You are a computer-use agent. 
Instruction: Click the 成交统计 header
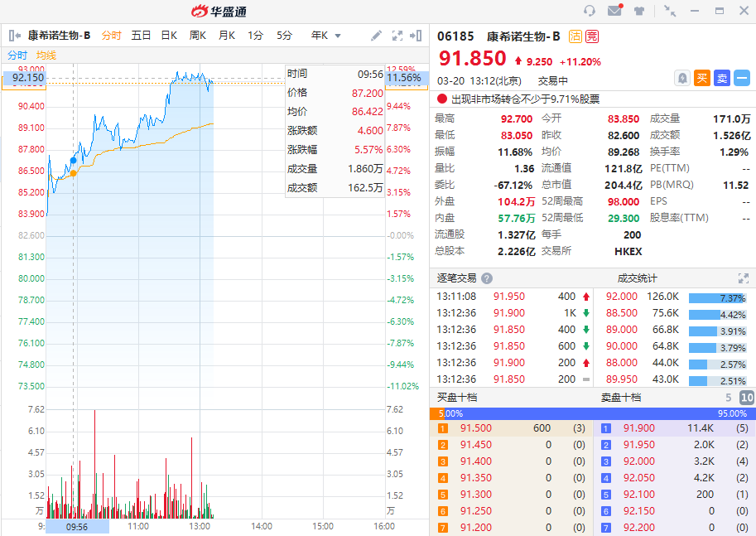(x=637, y=278)
